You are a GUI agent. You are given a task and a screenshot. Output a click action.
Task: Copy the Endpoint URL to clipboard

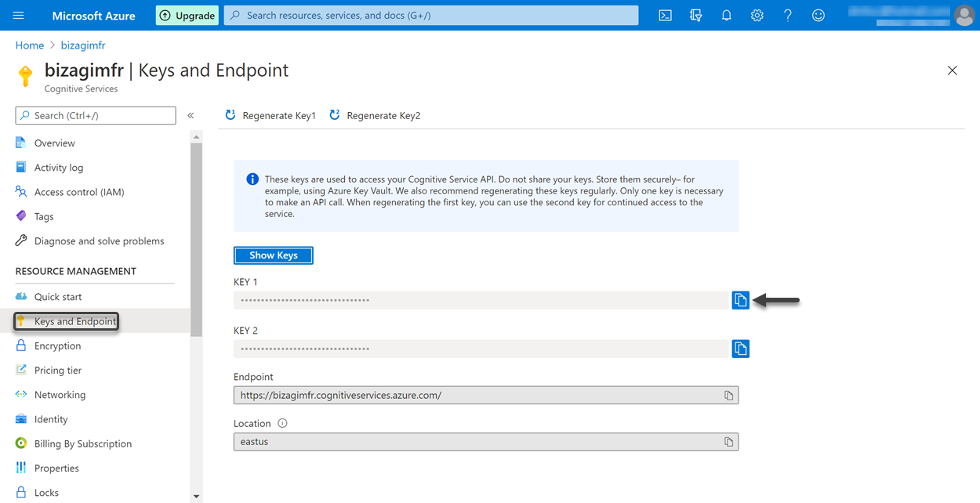(x=728, y=396)
